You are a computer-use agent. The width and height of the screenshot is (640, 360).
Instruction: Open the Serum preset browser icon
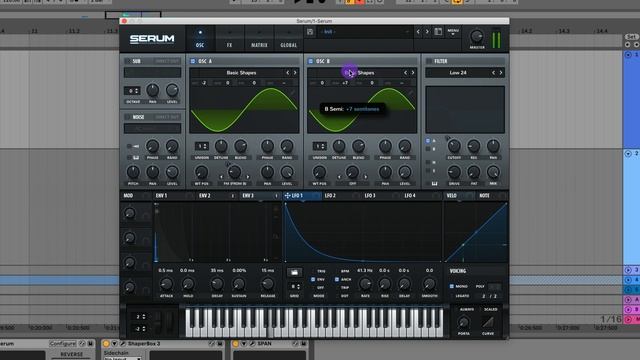point(438,31)
